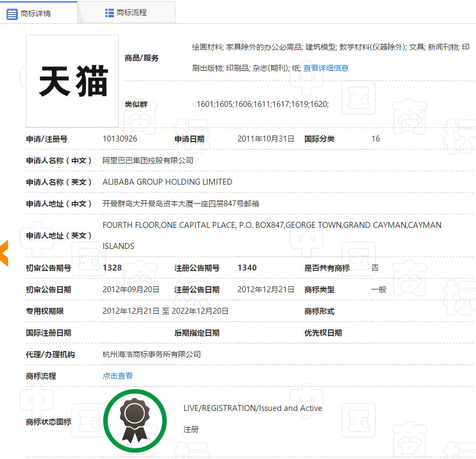
Task: Select registration announcement date 2012年12月21日
Action: pyautogui.click(x=266, y=289)
